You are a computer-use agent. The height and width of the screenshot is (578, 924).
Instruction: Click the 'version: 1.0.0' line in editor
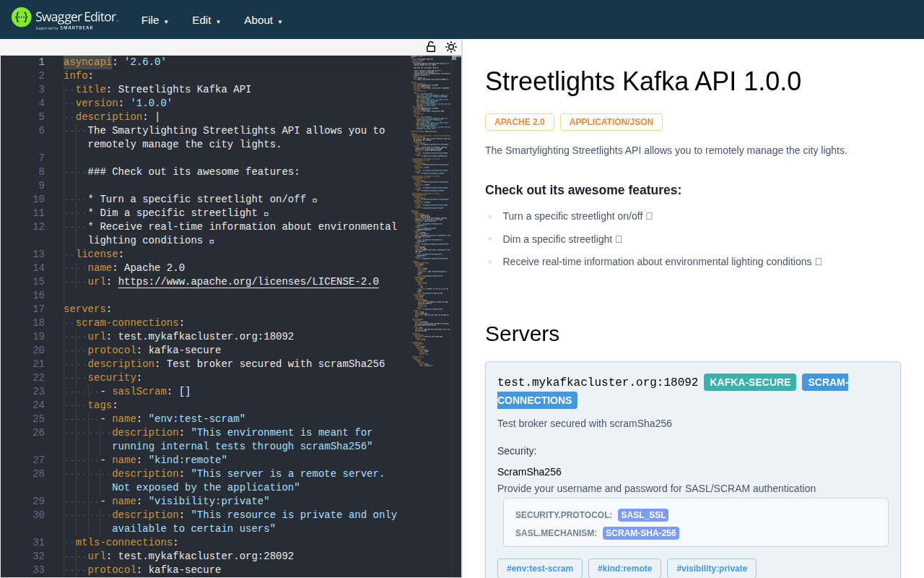[x=124, y=103]
